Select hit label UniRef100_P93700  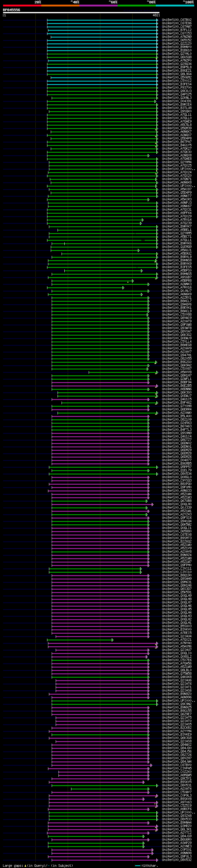(x=177, y=88)
